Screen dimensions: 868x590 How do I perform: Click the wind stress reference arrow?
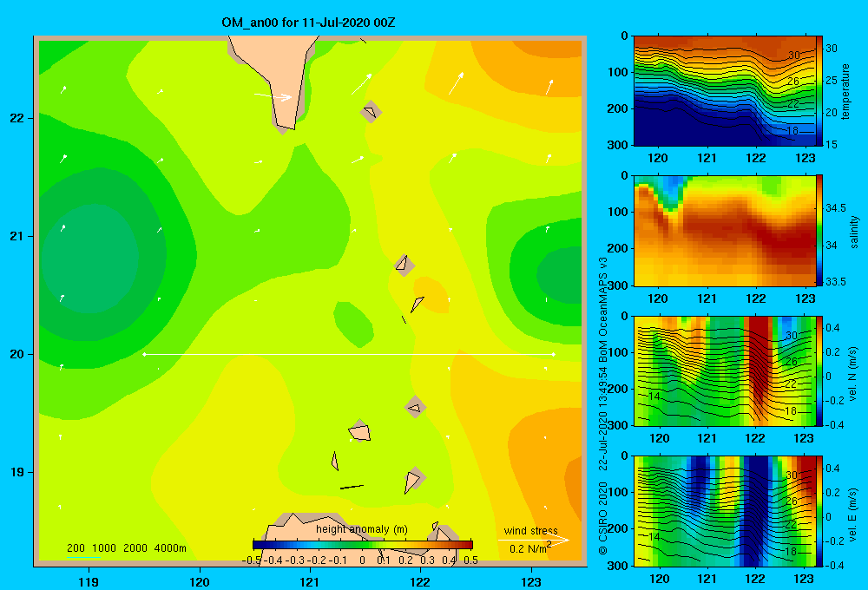533,541
